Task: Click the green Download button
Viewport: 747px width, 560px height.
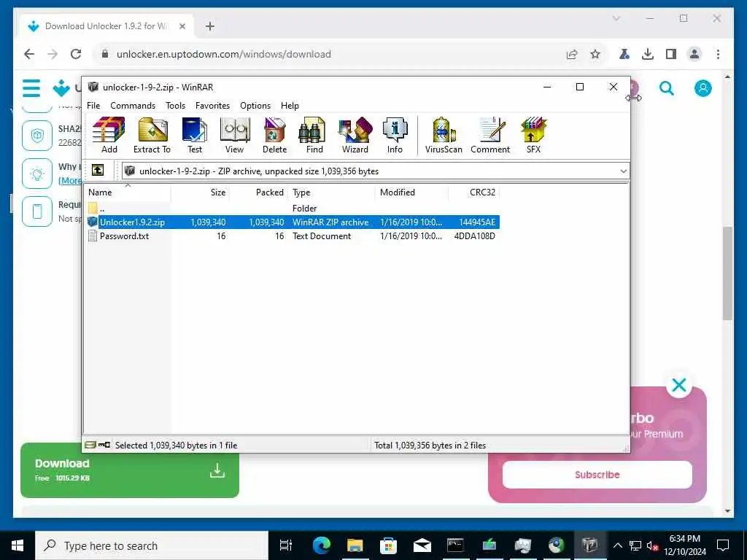Action: pyautogui.click(x=130, y=470)
